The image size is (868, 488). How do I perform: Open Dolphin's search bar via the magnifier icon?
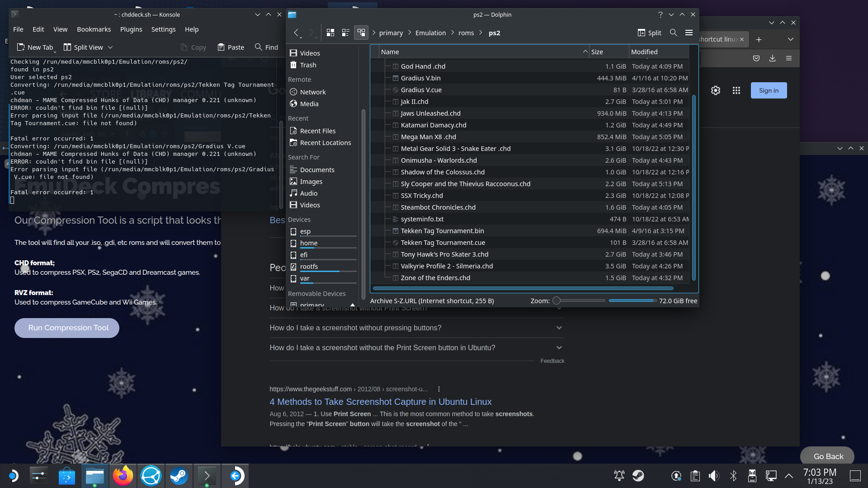[673, 33]
